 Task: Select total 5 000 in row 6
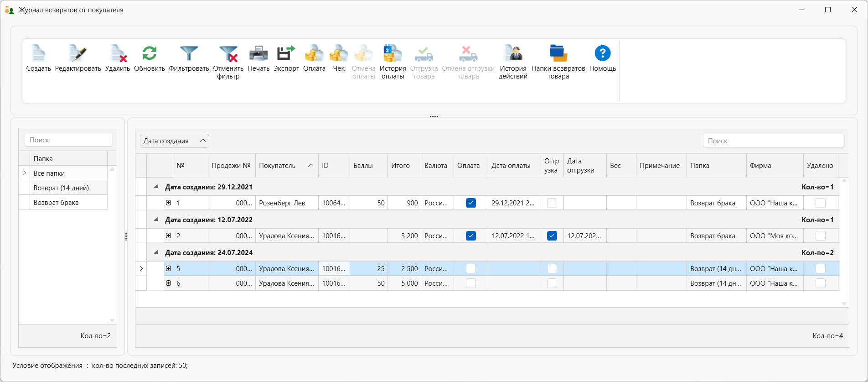coord(404,283)
